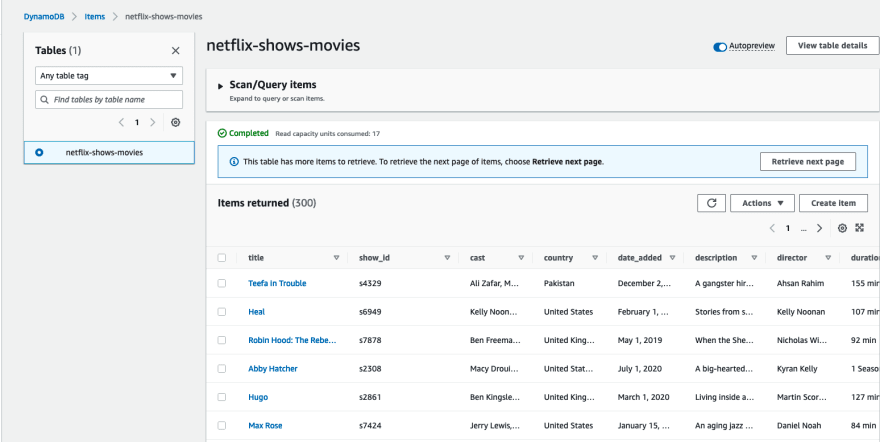Refresh the returned items
This screenshot has height=442, width=880.
tap(712, 203)
